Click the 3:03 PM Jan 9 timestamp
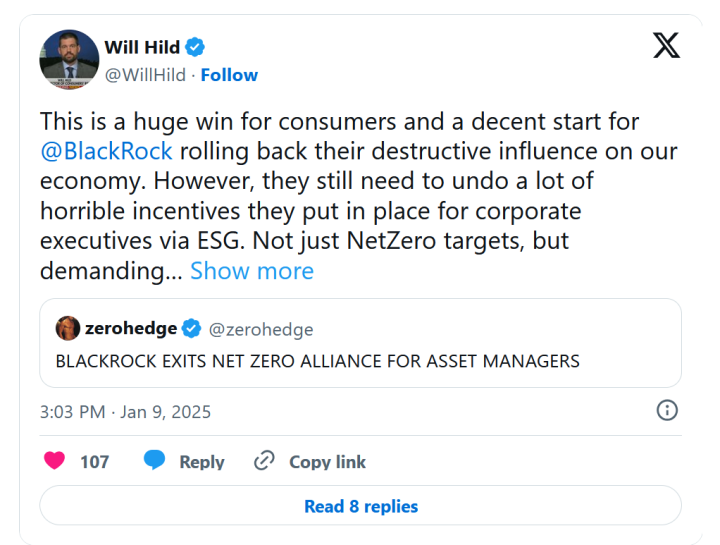The height and width of the screenshot is (545, 720). pos(125,411)
